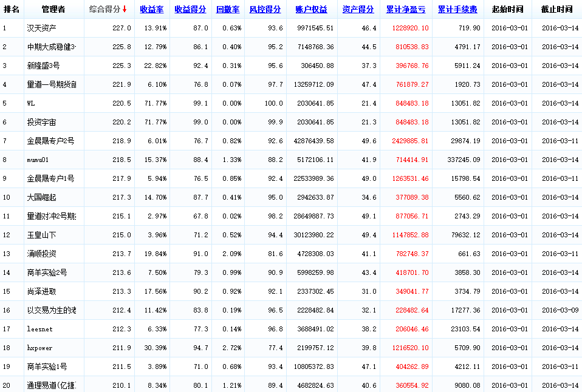Select manager name 汉天资产
This screenshot has height=392, width=582.
coord(41,28)
